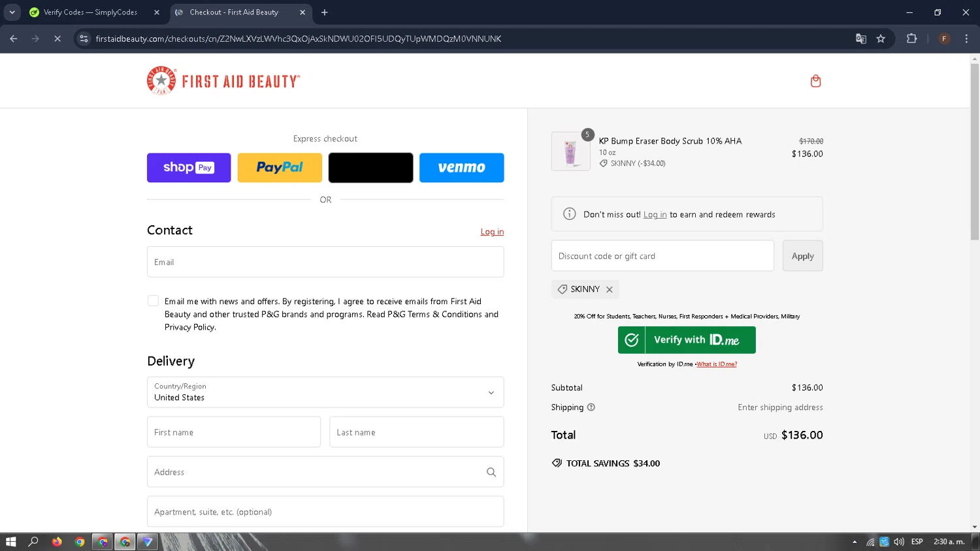Click the First Aid Beauty logo

223,81
